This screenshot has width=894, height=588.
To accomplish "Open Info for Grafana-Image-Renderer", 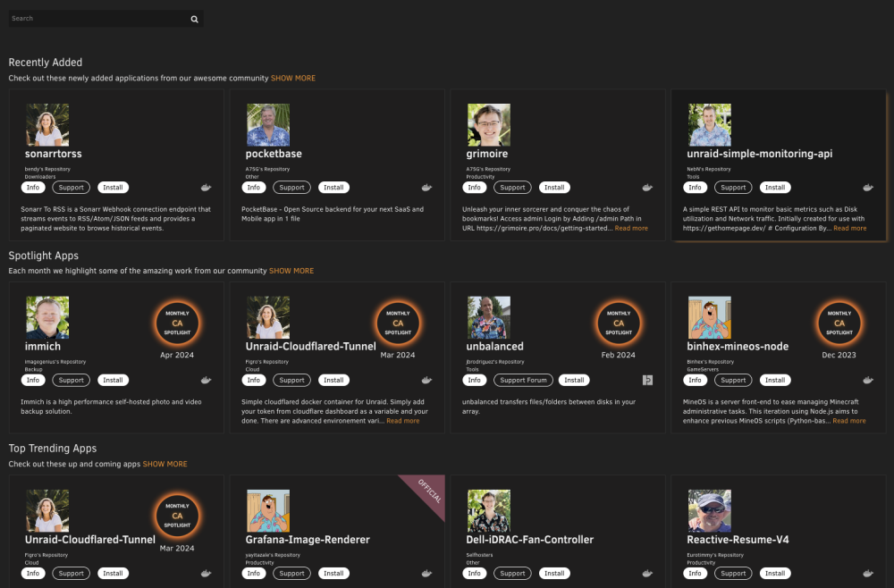I will tap(254, 573).
